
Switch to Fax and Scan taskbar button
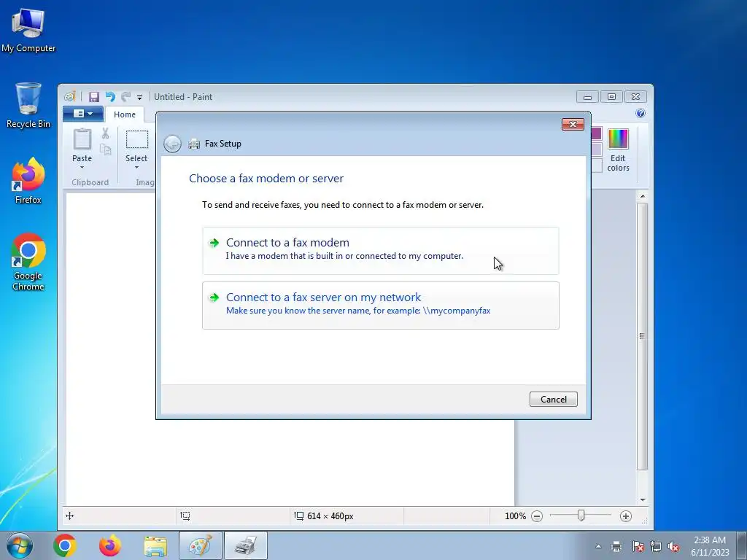click(x=246, y=545)
